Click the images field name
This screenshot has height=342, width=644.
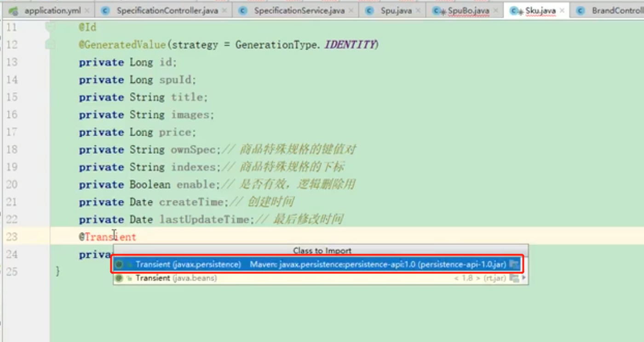[x=190, y=115]
